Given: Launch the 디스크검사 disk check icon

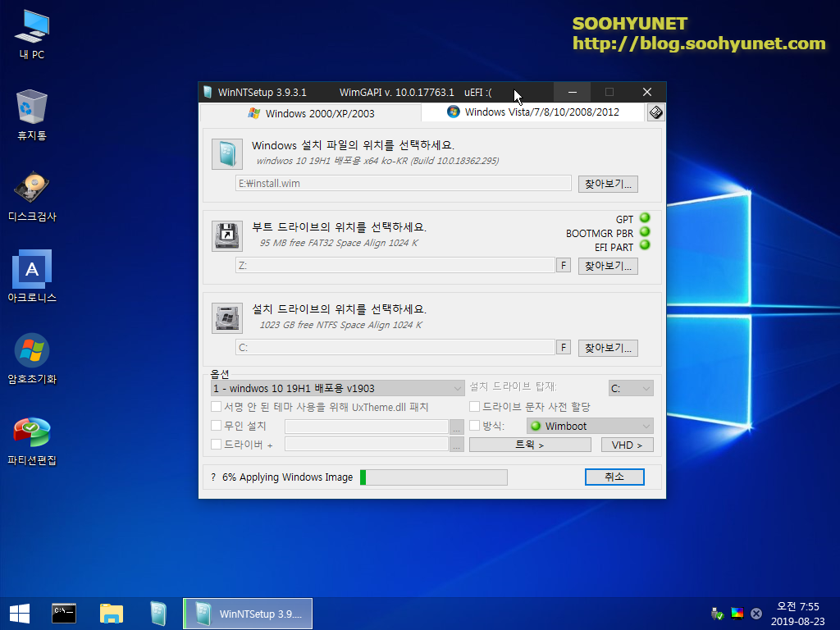Looking at the screenshot, I should coord(32,197).
